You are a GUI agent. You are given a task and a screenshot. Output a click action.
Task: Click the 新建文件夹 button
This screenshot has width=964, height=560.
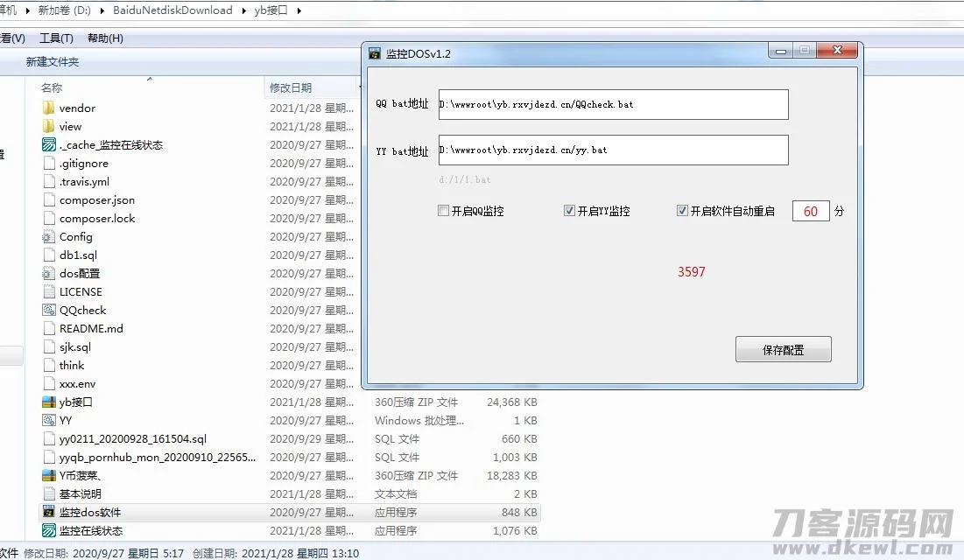[x=53, y=62]
